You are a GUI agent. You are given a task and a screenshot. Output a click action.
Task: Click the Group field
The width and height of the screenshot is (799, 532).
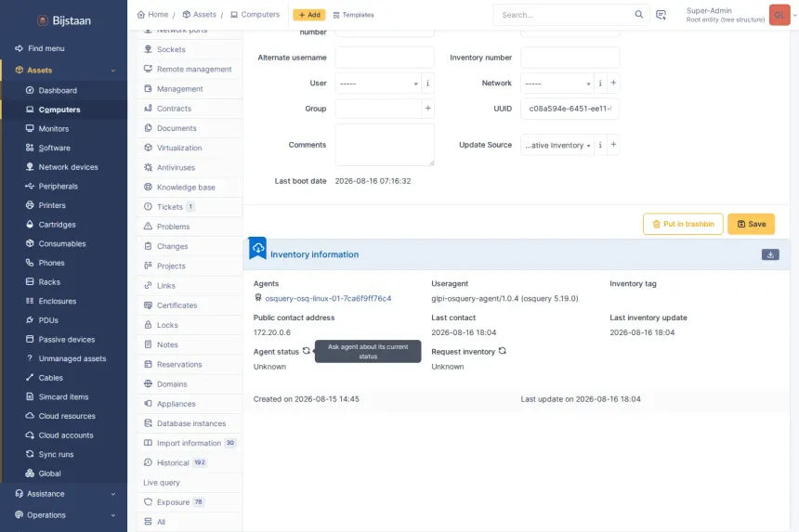[x=378, y=109]
